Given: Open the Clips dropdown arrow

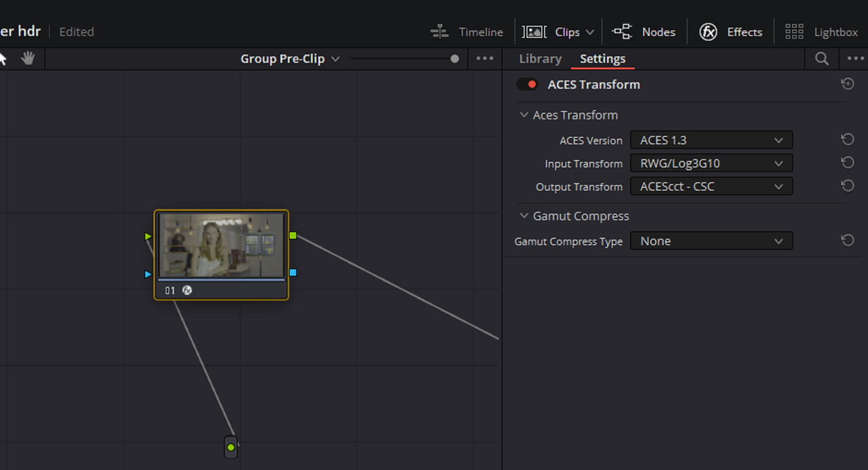Looking at the screenshot, I should click(x=589, y=32).
